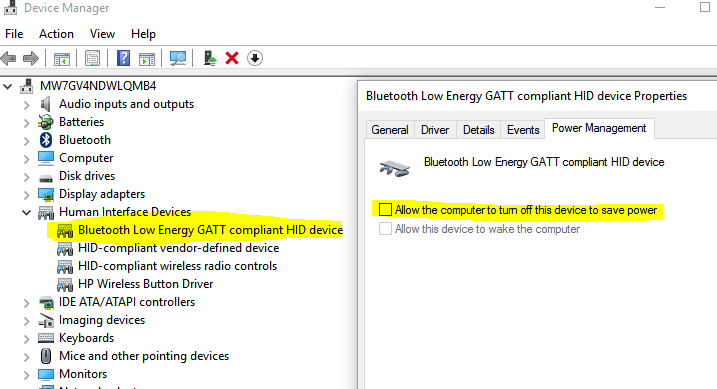
Task: Switch to the Driver tab
Action: (435, 130)
